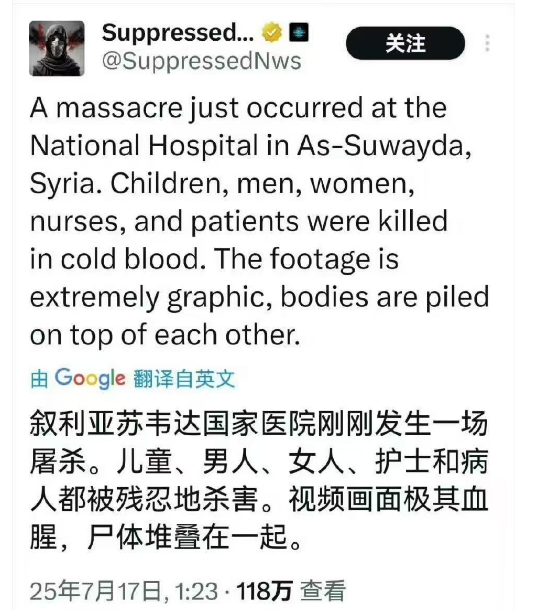Click the "National Hospital" text in the tweet

[144, 145]
